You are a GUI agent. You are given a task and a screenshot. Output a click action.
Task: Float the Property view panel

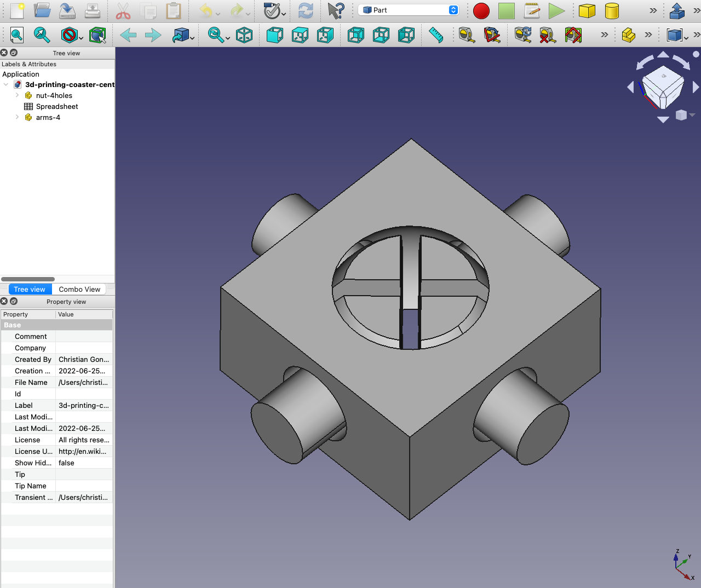point(14,301)
